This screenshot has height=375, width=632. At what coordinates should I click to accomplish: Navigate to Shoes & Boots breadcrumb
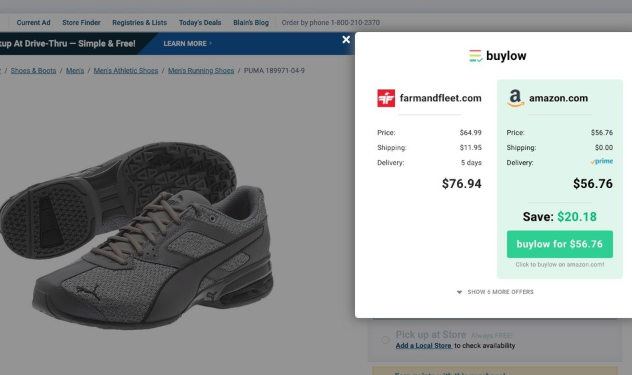pyautogui.click(x=33, y=71)
